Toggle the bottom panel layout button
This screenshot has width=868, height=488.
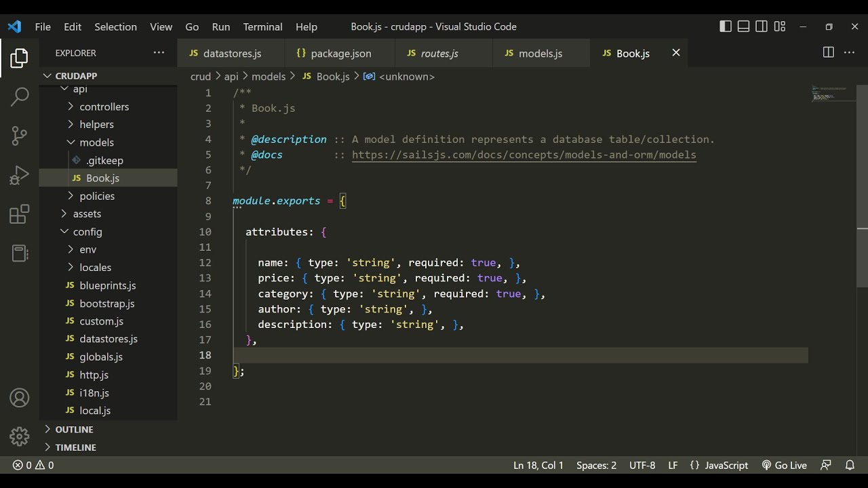pos(744,26)
